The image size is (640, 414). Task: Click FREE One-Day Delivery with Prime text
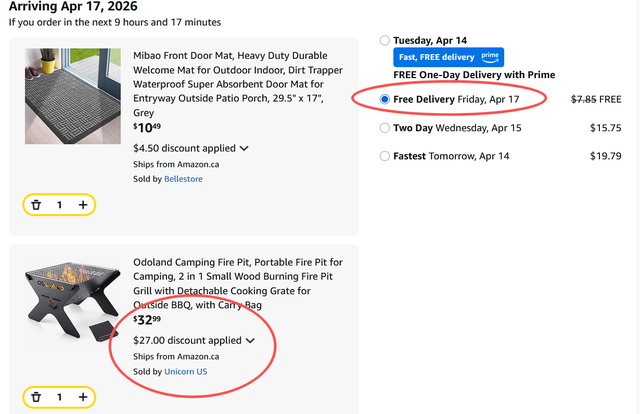coord(473,75)
